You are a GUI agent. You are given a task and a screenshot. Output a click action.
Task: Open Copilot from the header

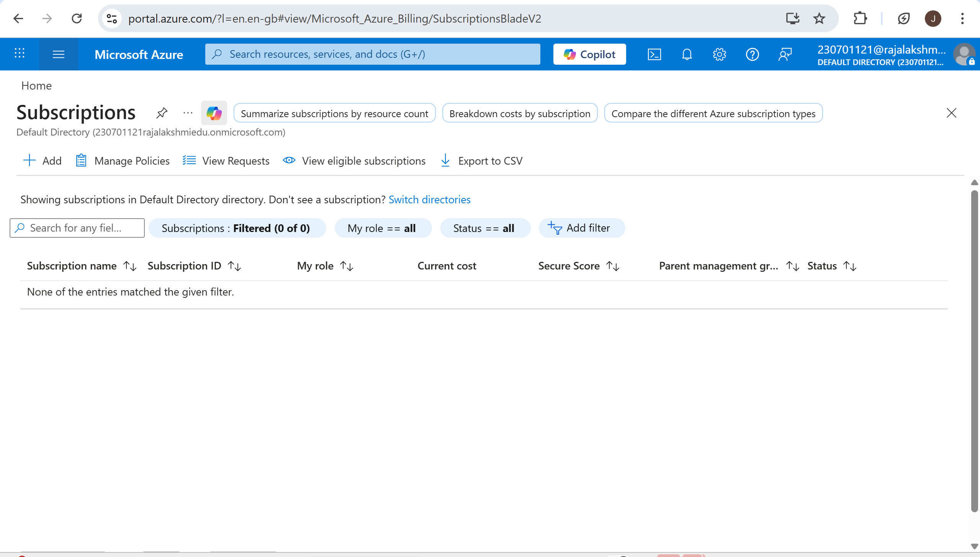click(x=589, y=54)
